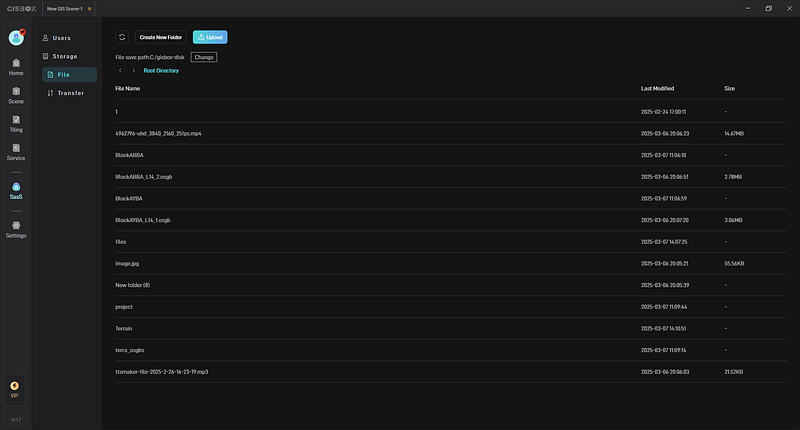Select the File menu item
The width and height of the screenshot is (800, 430).
click(x=69, y=74)
